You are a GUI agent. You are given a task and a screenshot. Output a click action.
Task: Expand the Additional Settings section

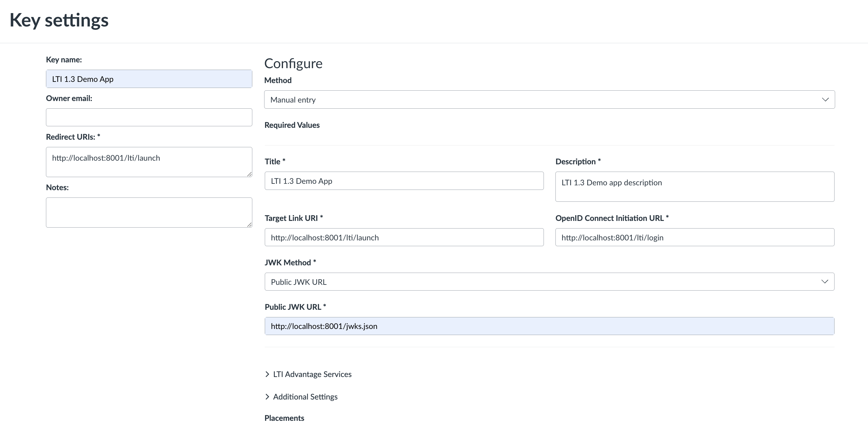point(305,397)
